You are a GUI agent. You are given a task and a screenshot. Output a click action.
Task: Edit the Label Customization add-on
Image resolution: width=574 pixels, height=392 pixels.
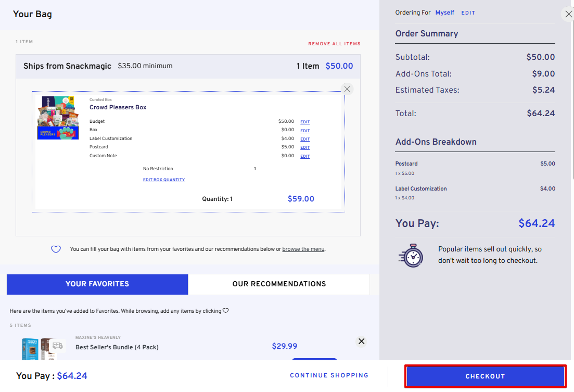(305, 140)
